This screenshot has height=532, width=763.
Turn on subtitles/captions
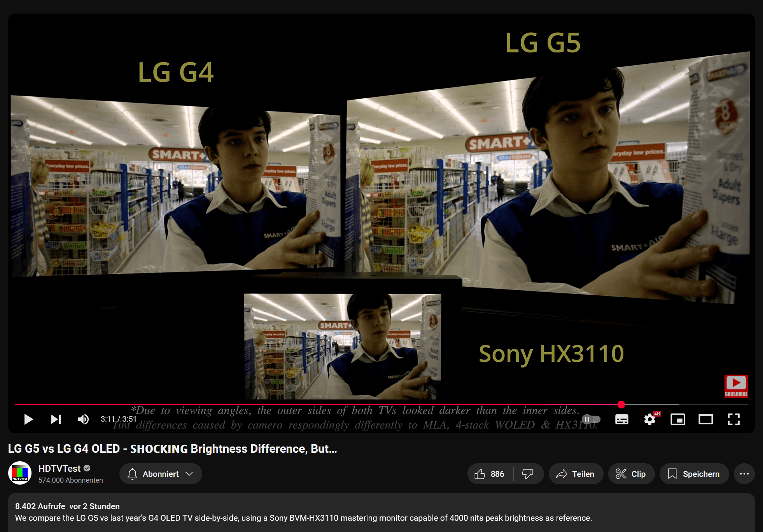(x=621, y=419)
